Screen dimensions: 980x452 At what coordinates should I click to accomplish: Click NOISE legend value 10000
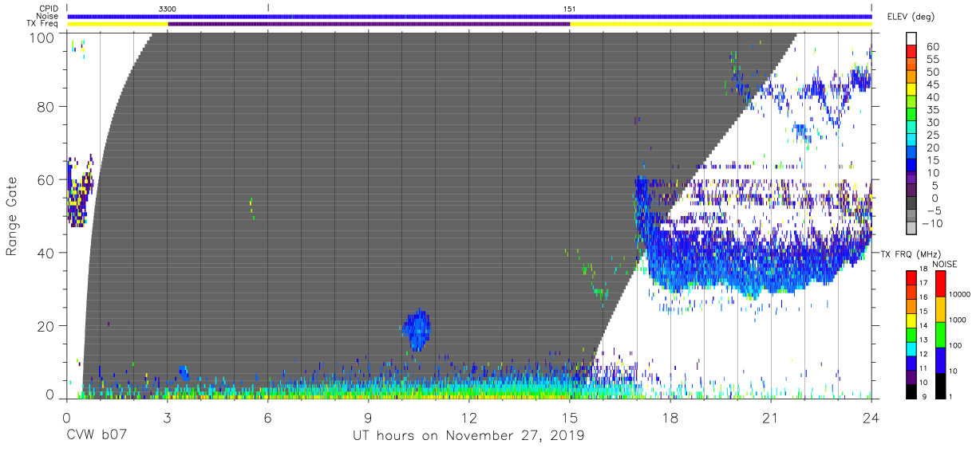(960, 296)
